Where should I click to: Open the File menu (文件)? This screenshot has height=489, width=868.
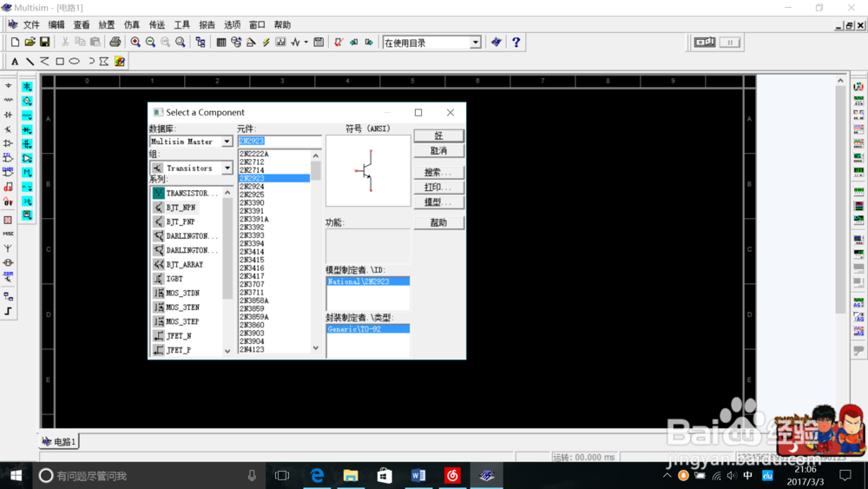(31, 25)
